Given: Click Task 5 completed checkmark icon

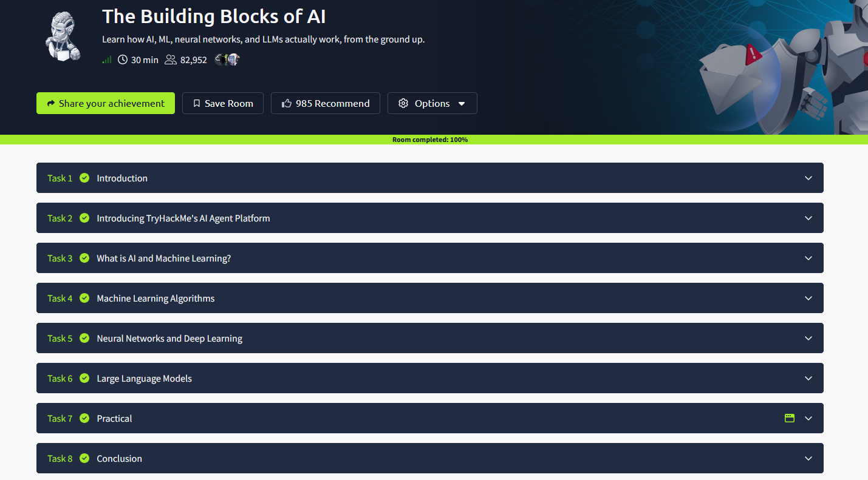Looking at the screenshot, I should pyautogui.click(x=84, y=338).
